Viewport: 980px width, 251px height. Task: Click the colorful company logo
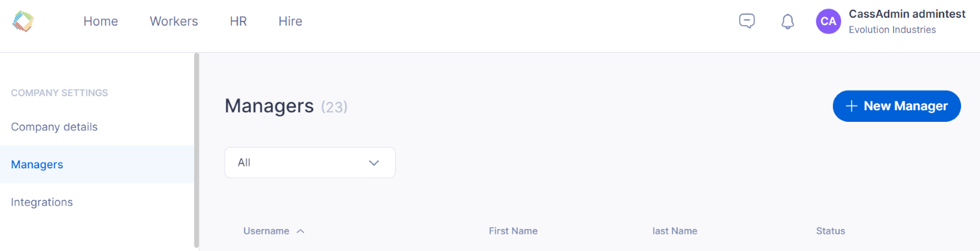pos(23,21)
